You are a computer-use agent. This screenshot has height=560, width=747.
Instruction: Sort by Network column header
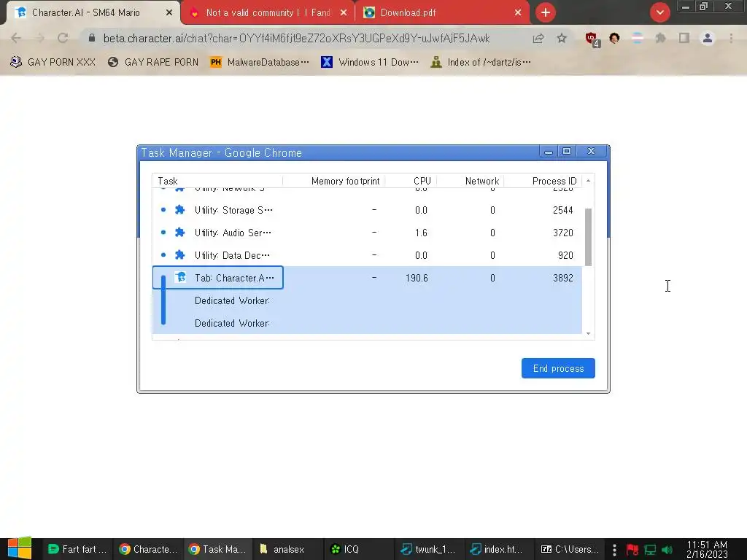482,181
